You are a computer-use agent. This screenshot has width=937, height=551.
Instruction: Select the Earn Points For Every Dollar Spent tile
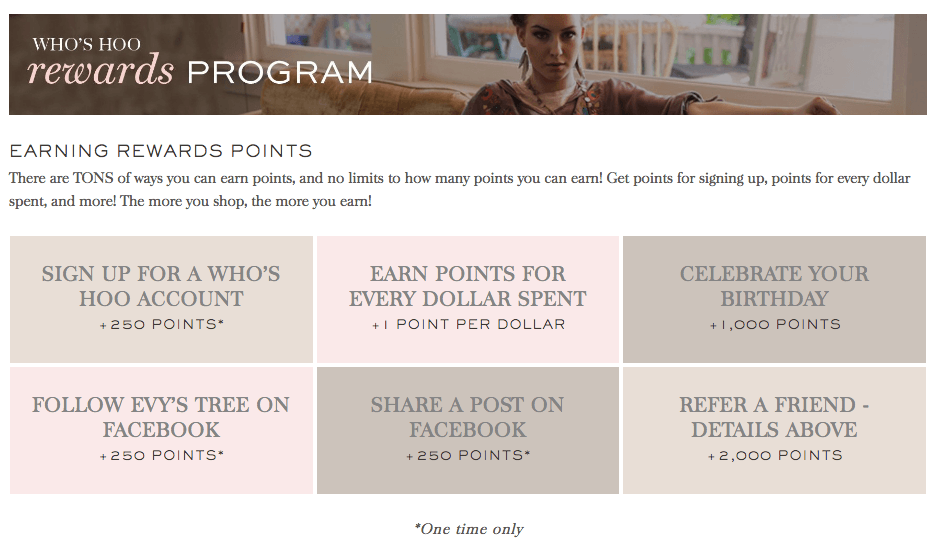coord(468,299)
